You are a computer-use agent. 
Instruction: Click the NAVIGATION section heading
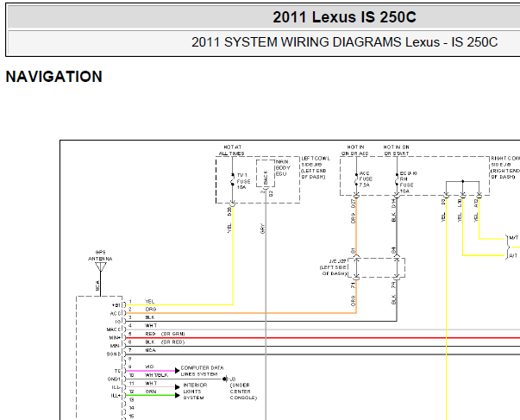(x=54, y=77)
